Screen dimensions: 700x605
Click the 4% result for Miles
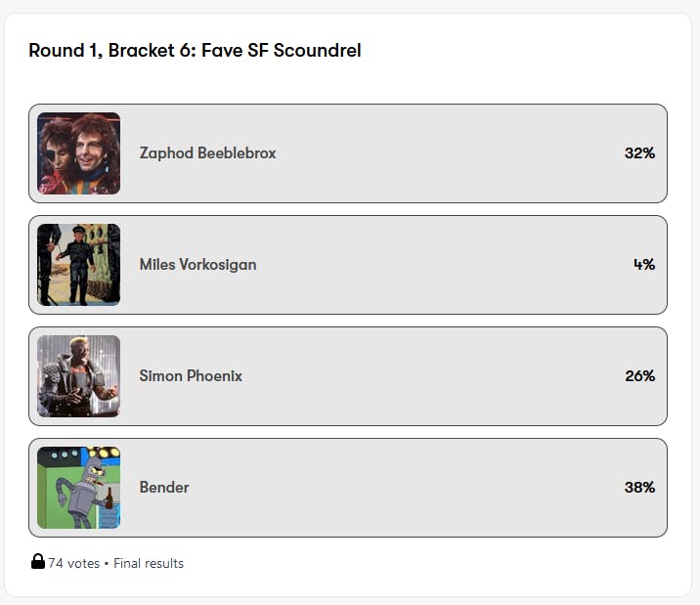pos(643,265)
